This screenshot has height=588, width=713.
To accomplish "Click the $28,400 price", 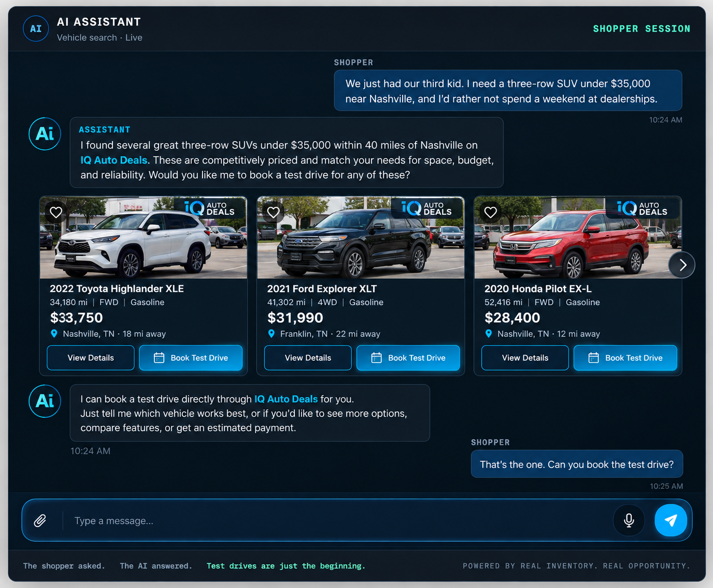I will 512,317.
